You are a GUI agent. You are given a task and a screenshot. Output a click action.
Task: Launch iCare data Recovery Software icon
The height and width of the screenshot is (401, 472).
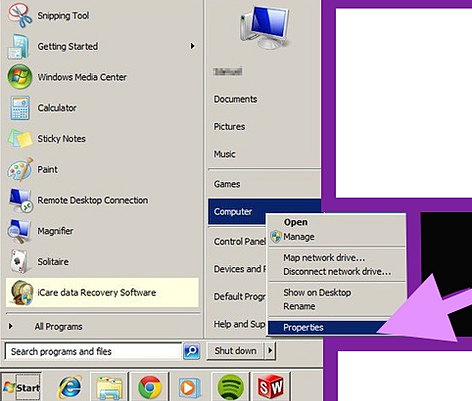[21, 292]
